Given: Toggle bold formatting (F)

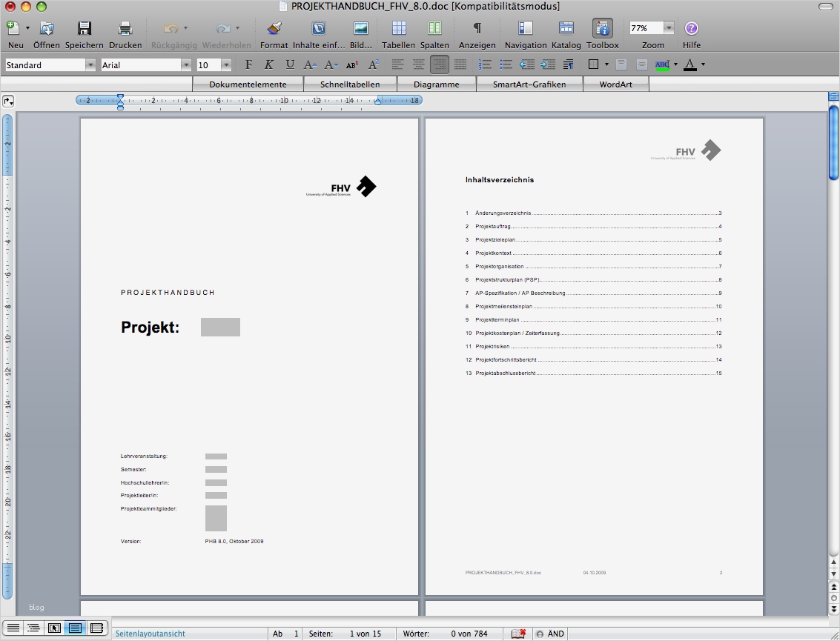Looking at the screenshot, I should tap(248, 64).
